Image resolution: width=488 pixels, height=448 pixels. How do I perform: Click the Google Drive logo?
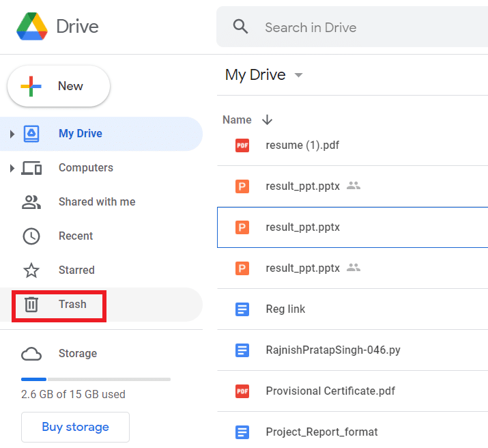[x=32, y=27]
